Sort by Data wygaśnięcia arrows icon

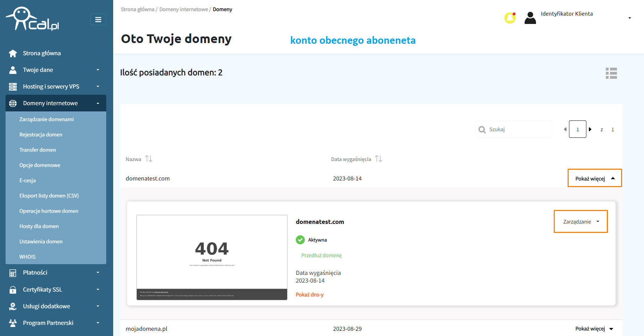(378, 159)
